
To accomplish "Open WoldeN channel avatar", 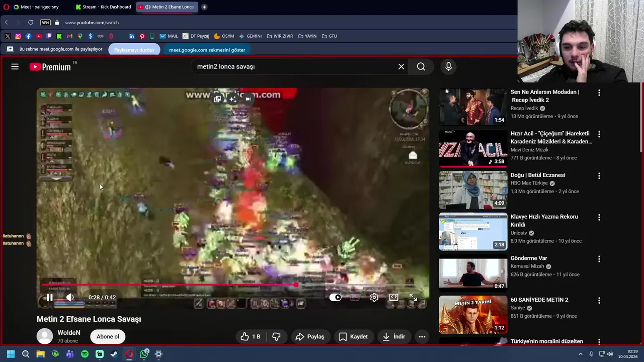I will coord(45,336).
